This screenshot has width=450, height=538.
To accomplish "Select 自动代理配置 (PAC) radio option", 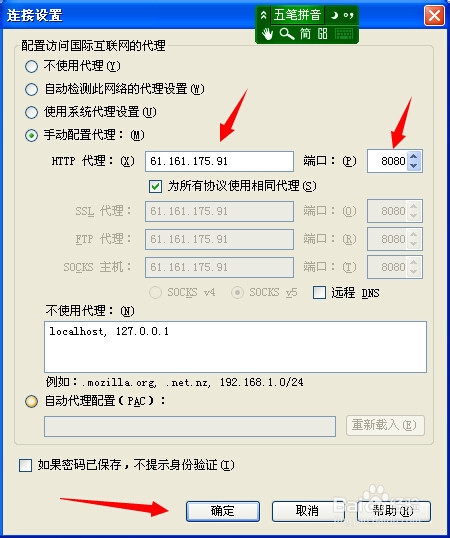I will (x=32, y=401).
